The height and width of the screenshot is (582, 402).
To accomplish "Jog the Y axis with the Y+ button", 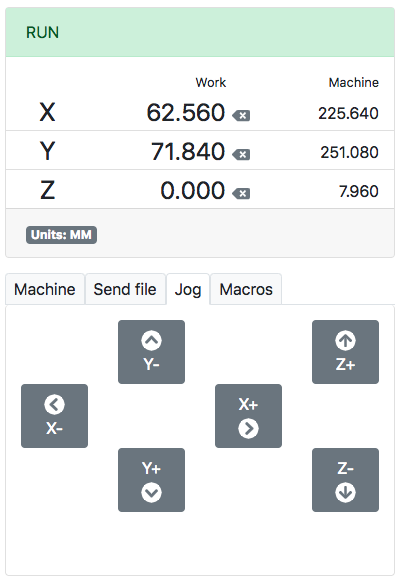I will click(x=151, y=480).
